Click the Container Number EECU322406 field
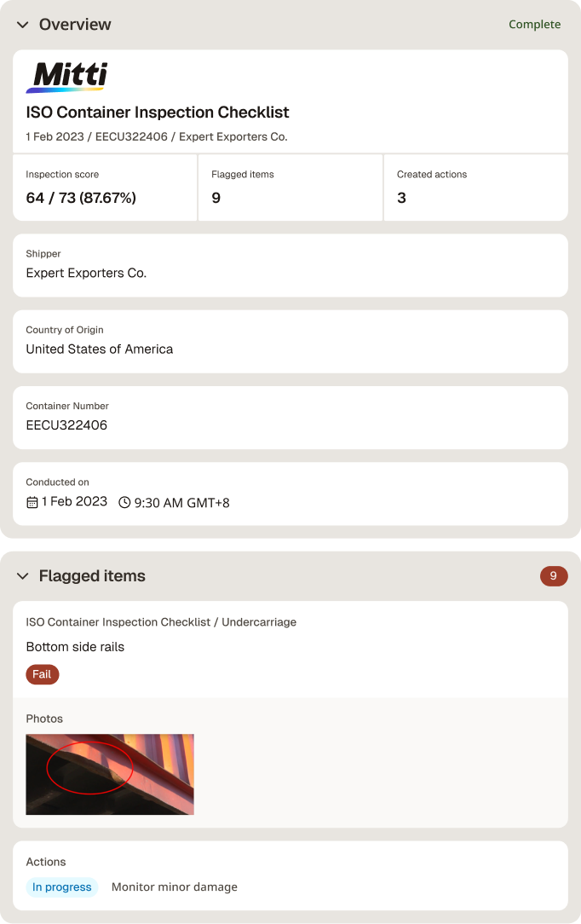Screen dimensions: 581x924 click(x=290, y=417)
